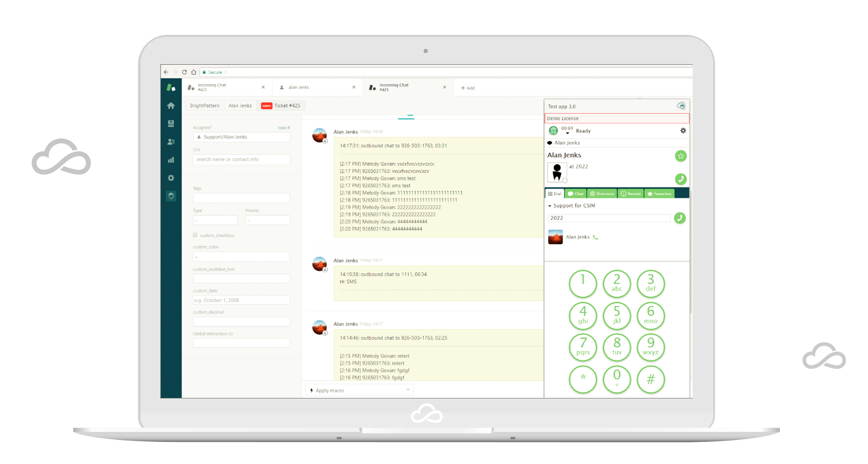This screenshot has width=868, height=464.
Task: Click the CCs search name field
Action: click(241, 160)
